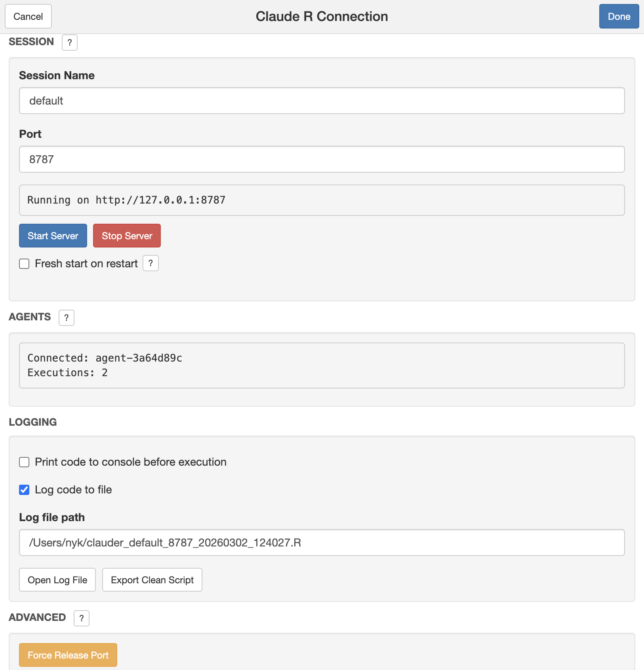Select the Running on http status box
Screen dimensions: 644x670
pos(322,200)
